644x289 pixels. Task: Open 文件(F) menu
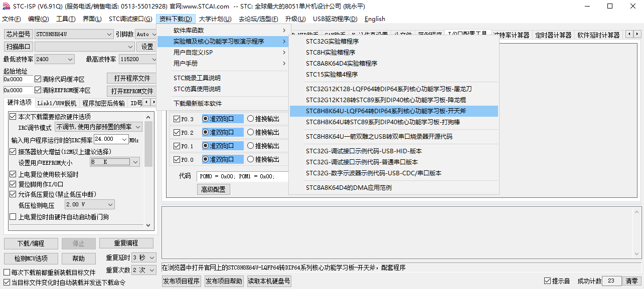[x=12, y=19]
